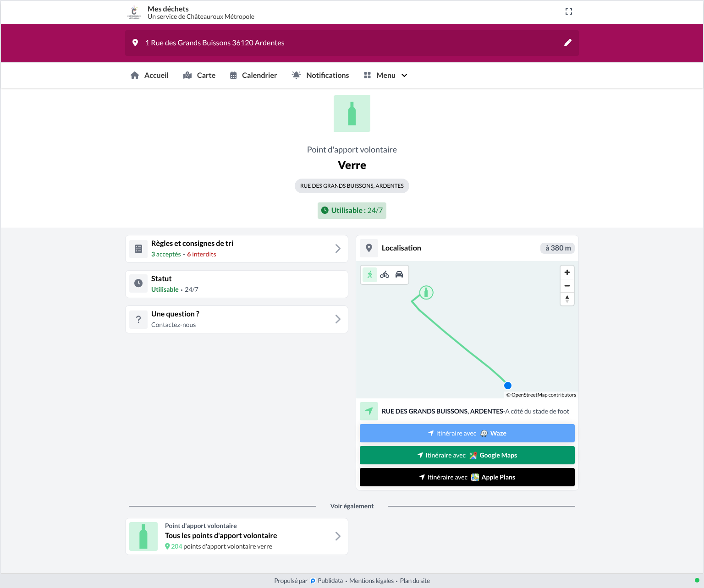Start itinerary with Google Maps
This screenshot has height=588, width=704.
(x=467, y=455)
